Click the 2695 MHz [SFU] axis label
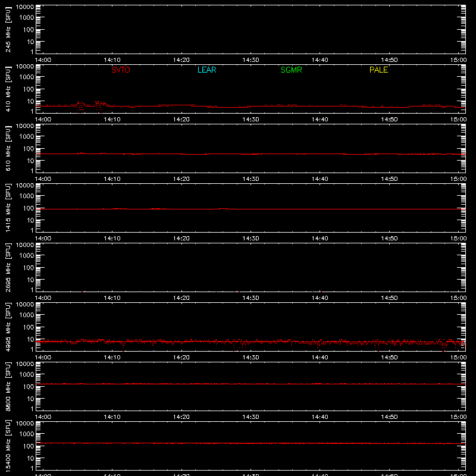Screen dimensions: 476x476 click(8, 267)
